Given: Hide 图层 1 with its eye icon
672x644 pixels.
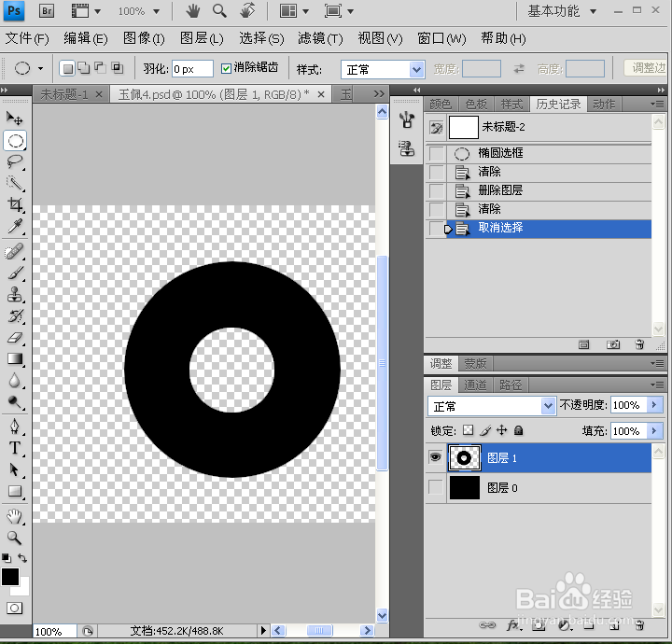Looking at the screenshot, I should pos(436,457).
